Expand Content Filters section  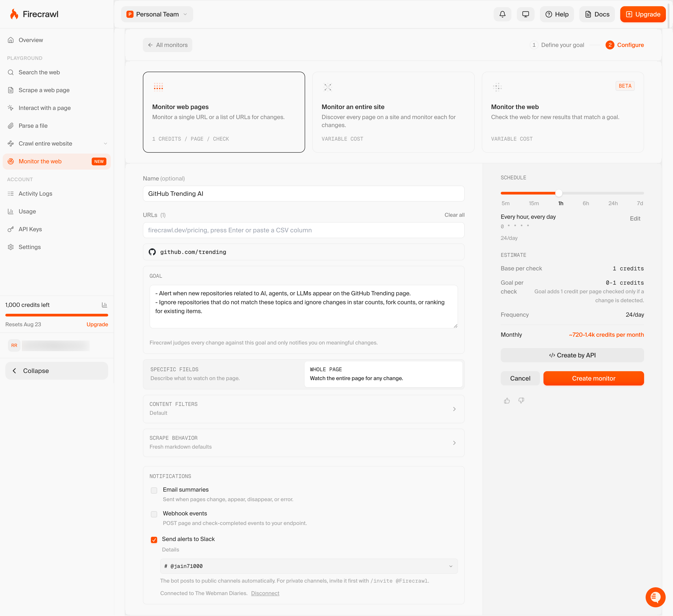(x=304, y=409)
